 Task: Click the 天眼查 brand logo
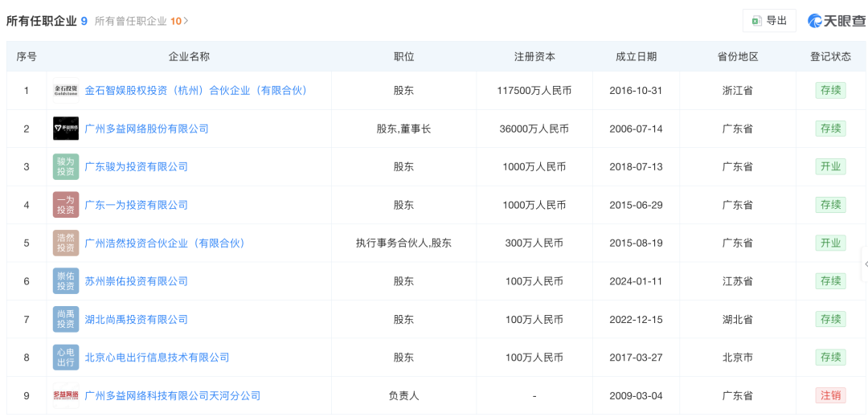(x=835, y=21)
